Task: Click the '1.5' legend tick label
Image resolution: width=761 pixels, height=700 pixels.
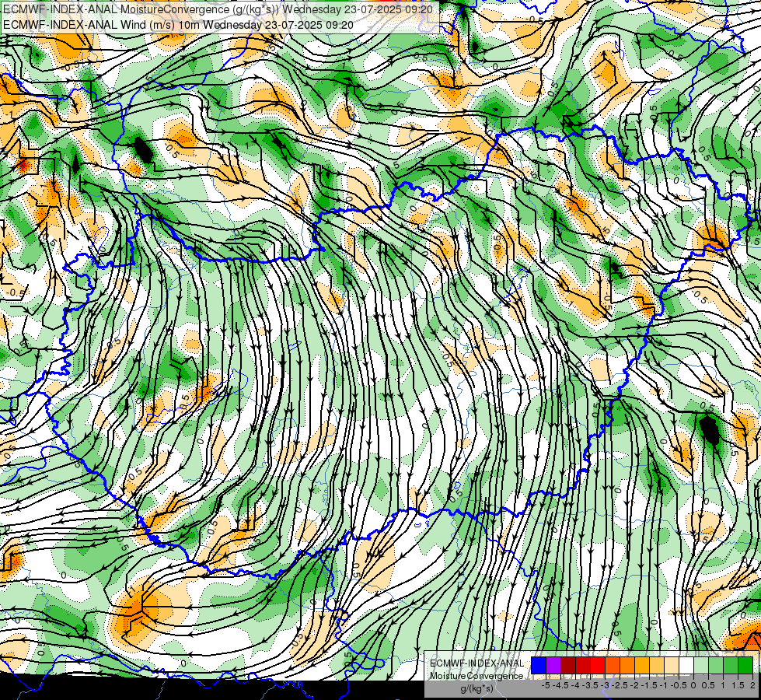Action: tap(738, 685)
